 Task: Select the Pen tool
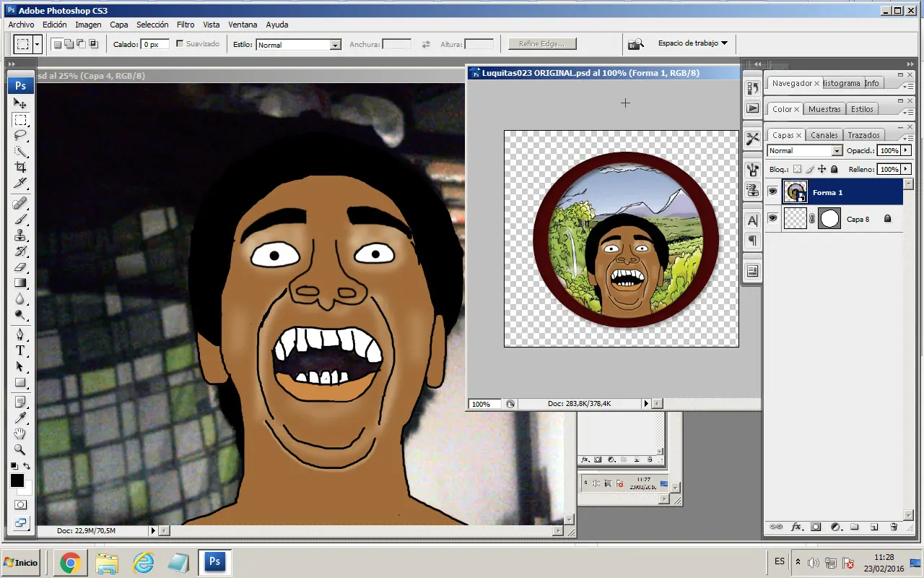point(20,335)
